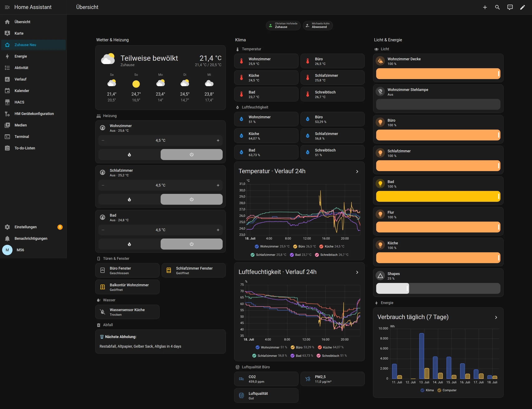Image resolution: width=532 pixels, height=409 pixels.
Task: Click Wohnzimmer thermostat icon
Action: click(103, 128)
